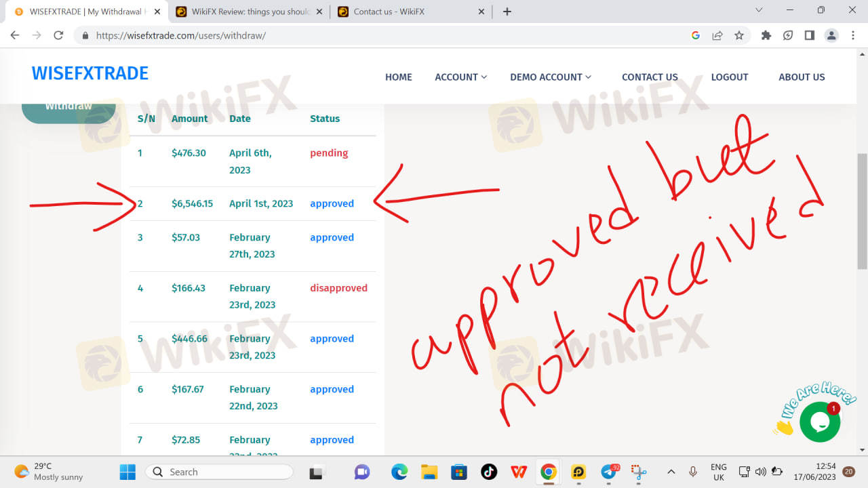Click the Windows taskbar Search box
Screen dimensions: 868x488
pyautogui.click(x=219, y=472)
